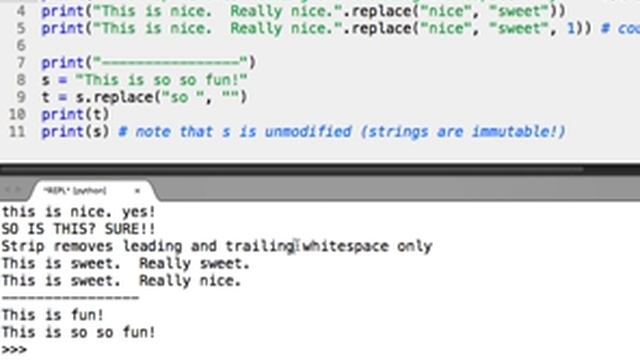The width and height of the screenshot is (640, 360).
Task: Click the dashed separator line in REPL output
Action: pos(70,298)
